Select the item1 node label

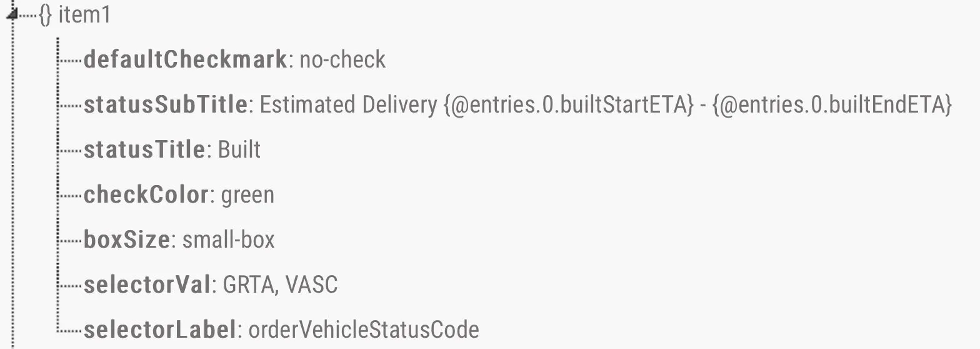point(84,15)
